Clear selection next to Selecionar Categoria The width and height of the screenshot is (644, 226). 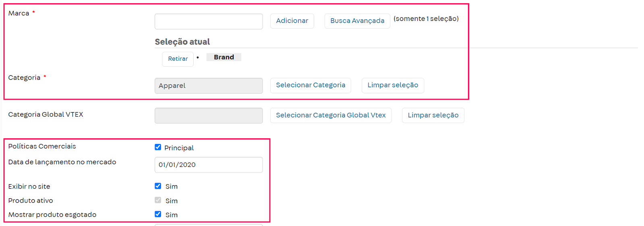[x=392, y=85]
